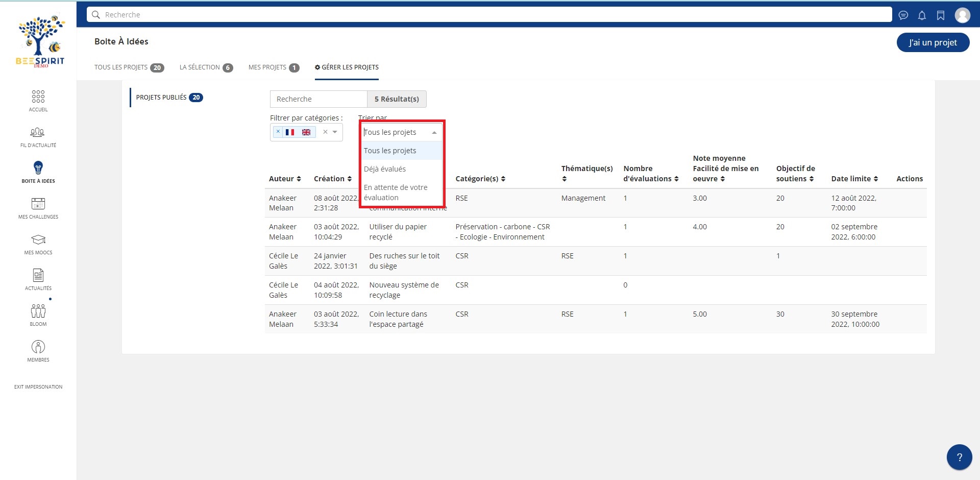This screenshot has width=980, height=480.
Task: Expand the category filter dropdown arrow
Action: pos(335,132)
